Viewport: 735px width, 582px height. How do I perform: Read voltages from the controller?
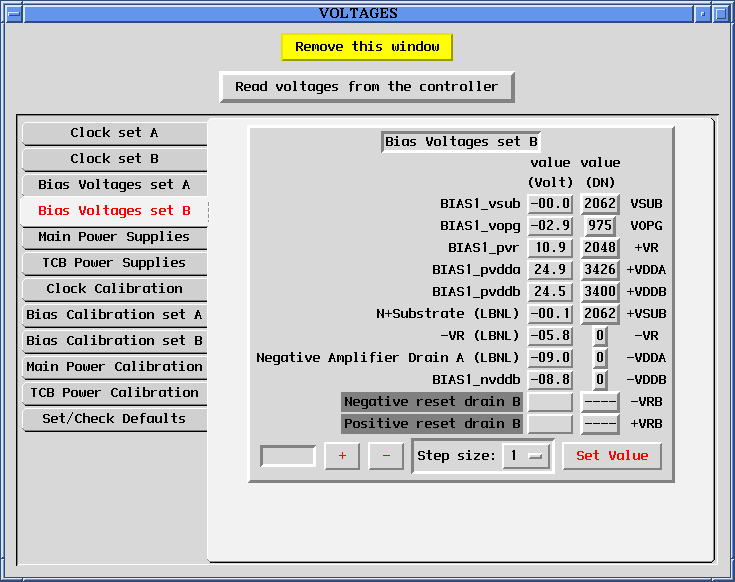coord(367,87)
